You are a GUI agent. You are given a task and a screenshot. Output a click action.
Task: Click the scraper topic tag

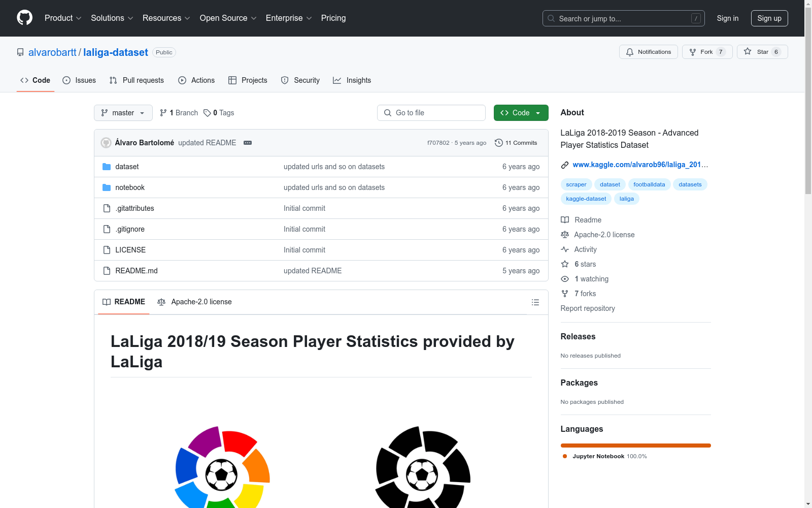pos(576,184)
